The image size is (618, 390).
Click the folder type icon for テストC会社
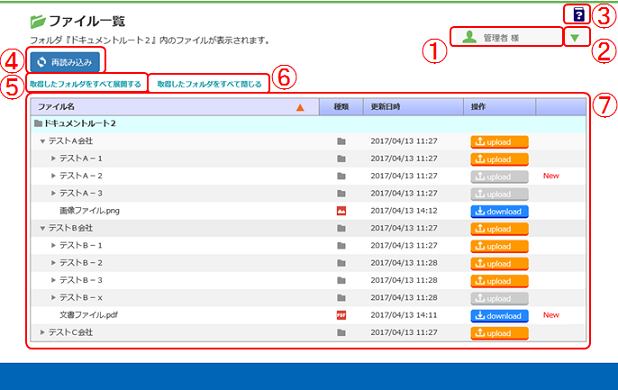[x=341, y=333]
